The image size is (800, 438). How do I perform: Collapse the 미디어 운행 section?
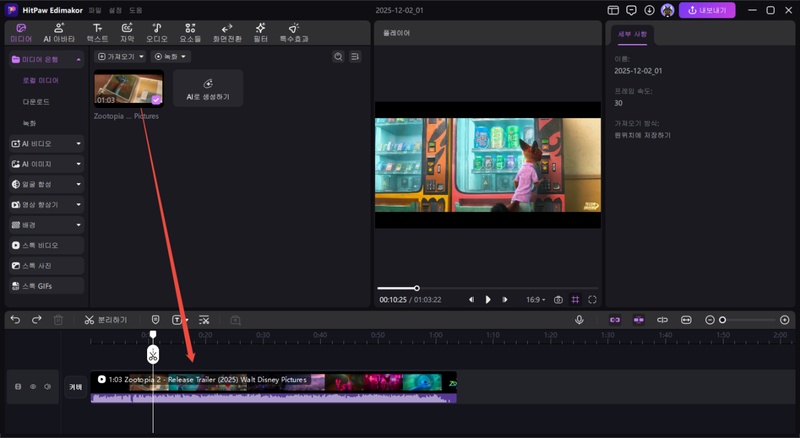(x=79, y=60)
